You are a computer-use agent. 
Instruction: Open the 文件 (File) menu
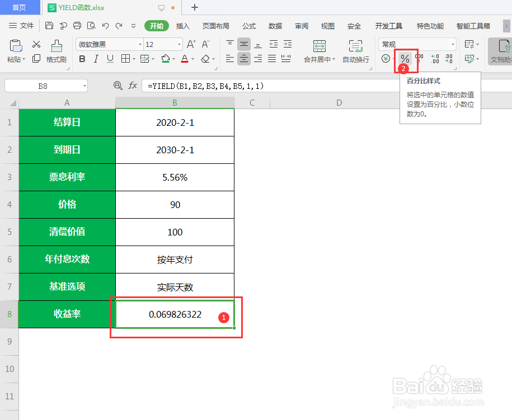pos(21,26)
